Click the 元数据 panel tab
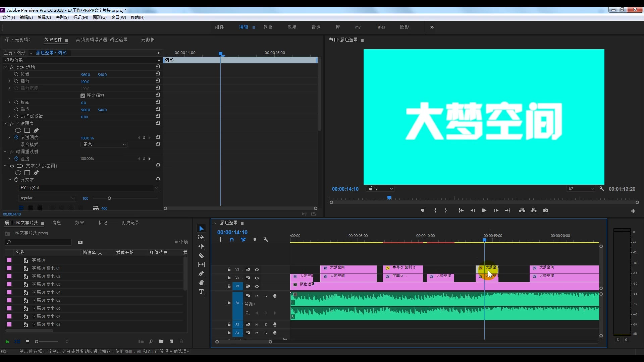 (147, 40)
